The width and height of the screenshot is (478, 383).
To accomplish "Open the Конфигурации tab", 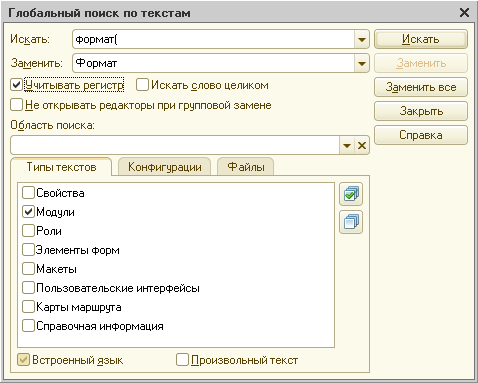I will (165, 167).
